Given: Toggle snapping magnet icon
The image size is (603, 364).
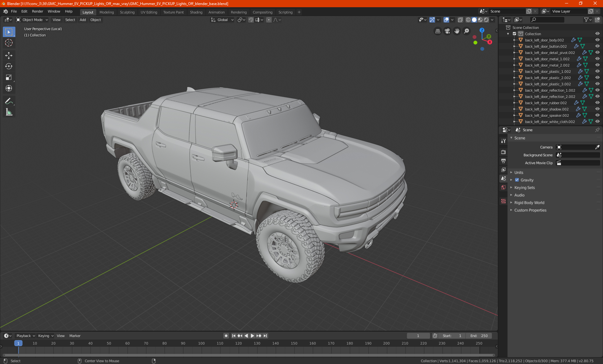Looking at the screenshot, I should 251,20.
